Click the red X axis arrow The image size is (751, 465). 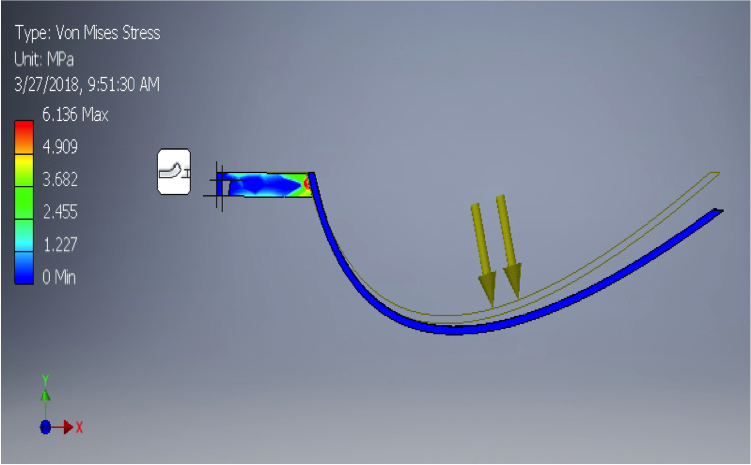pyautogui.click(x=67, y=427)
